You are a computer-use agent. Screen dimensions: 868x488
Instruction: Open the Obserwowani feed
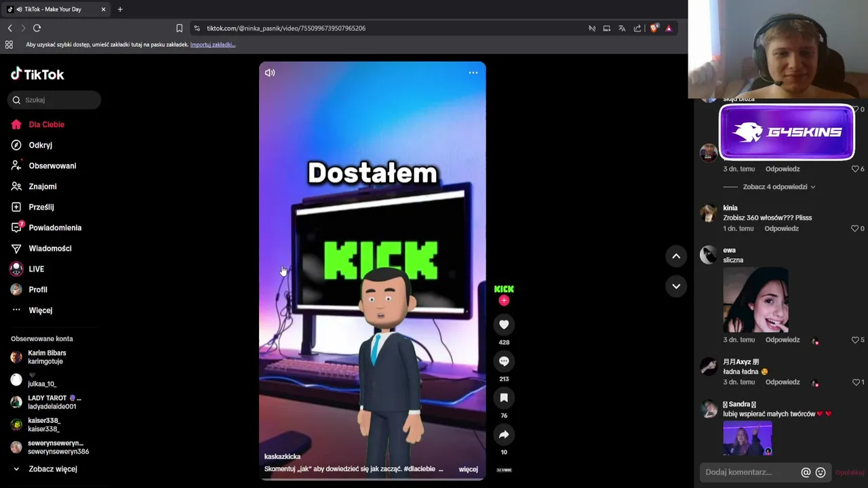coord(52,166)
